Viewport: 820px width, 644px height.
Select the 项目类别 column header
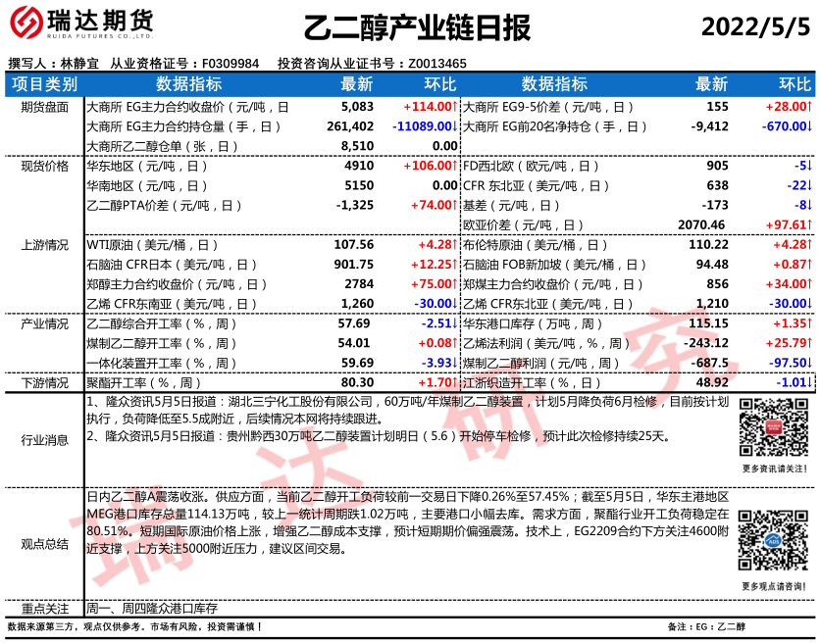[x=44, y=84]
